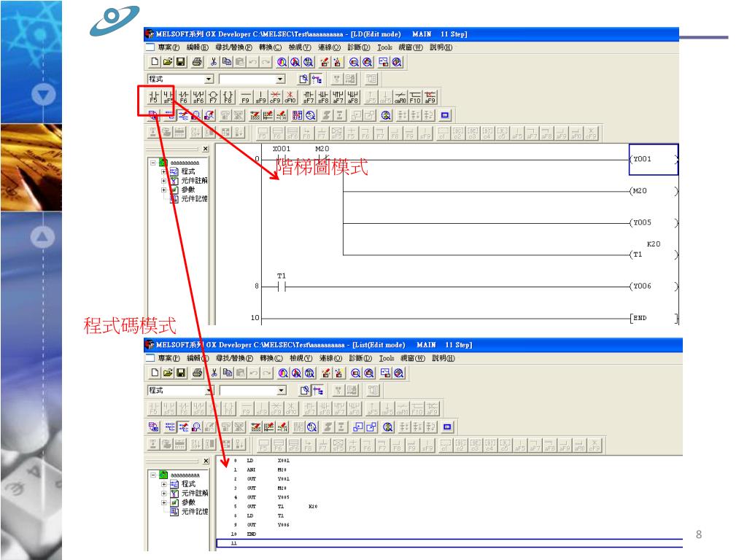Select the sF6 parallel closed contact tool in LD window
Screen dimensions: 747x560
[198, 97]
